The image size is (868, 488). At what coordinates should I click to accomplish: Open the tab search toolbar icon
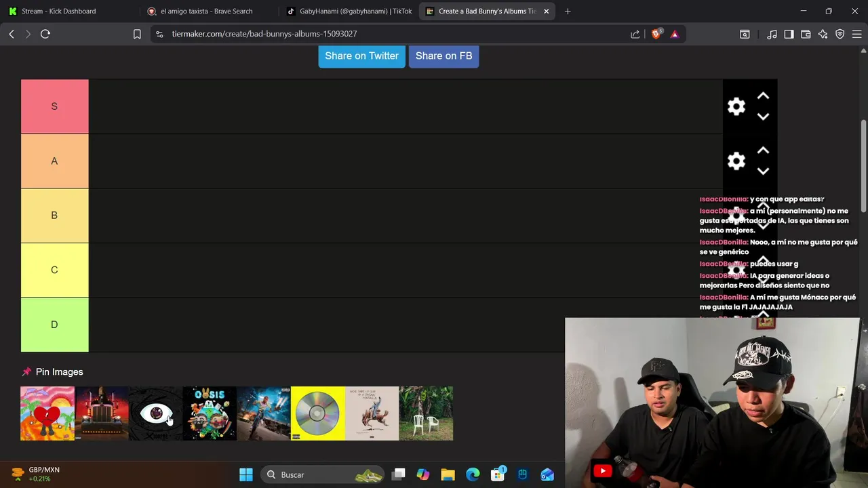[x=745, y=34]
